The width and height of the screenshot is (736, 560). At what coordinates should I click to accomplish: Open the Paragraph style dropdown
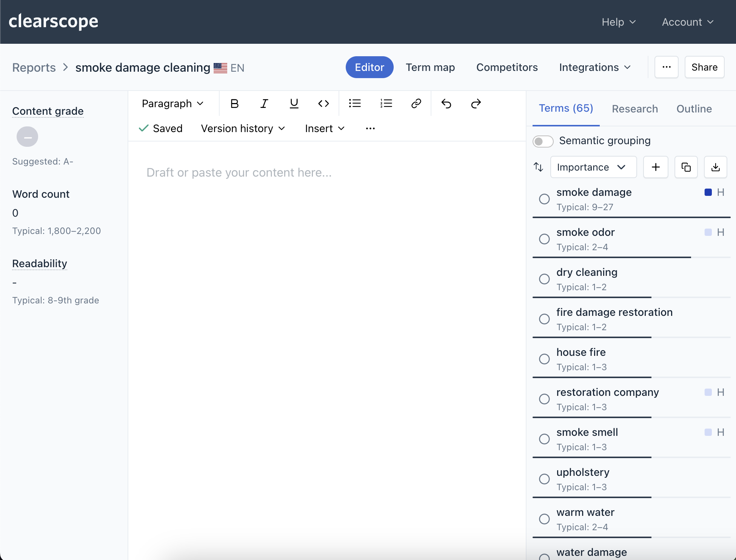172,103
